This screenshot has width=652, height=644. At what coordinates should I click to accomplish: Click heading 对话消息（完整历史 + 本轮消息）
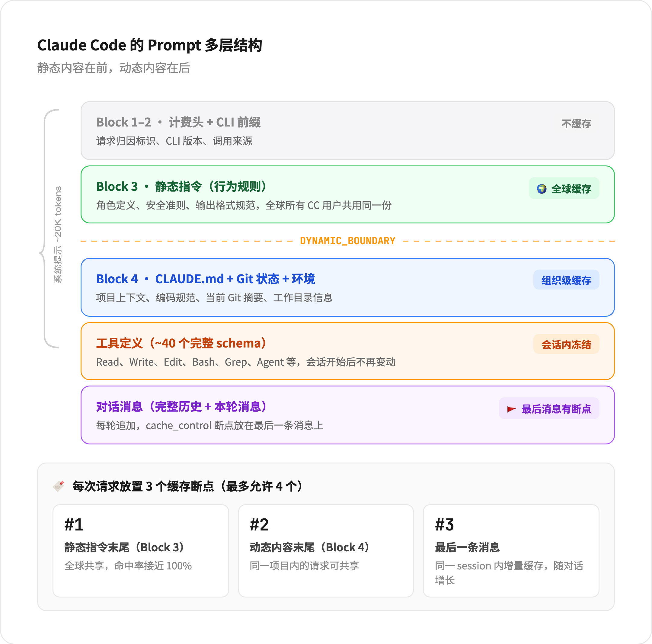(181, 406)
